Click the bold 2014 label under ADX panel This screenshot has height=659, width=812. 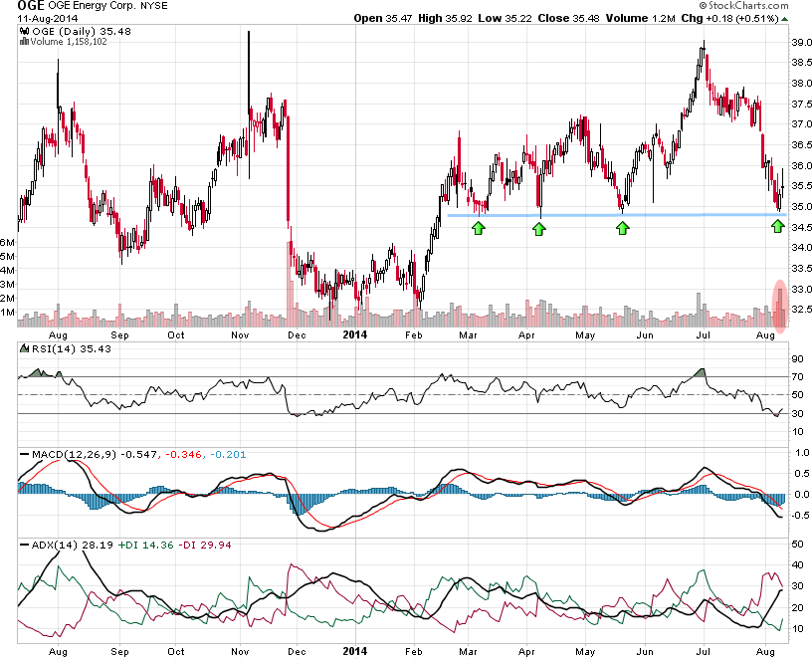tap(354, 651)
